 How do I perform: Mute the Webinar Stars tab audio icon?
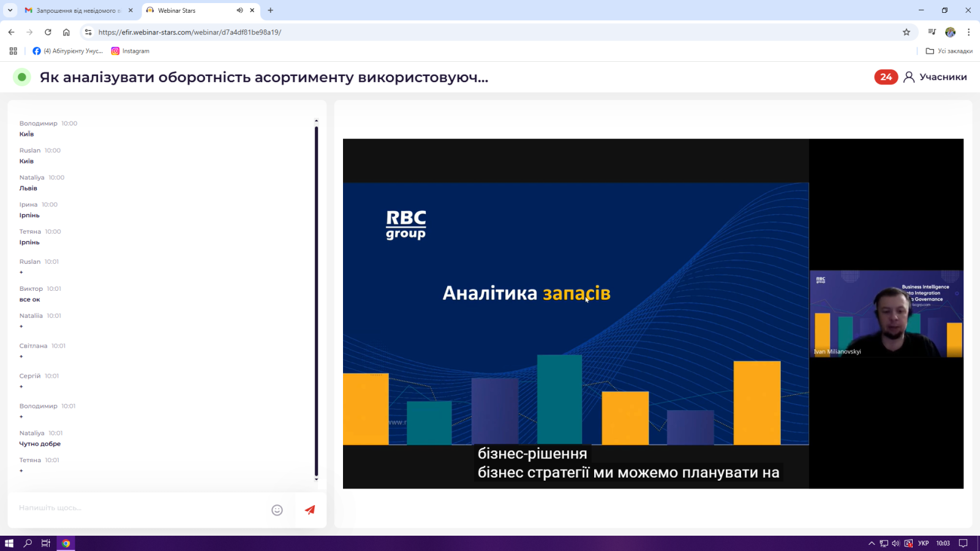239,10
